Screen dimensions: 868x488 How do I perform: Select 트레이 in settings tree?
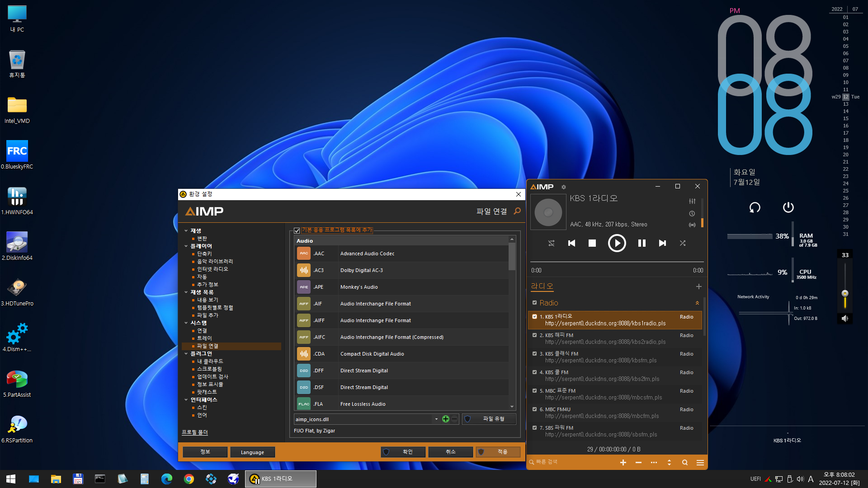click(204, 338)
